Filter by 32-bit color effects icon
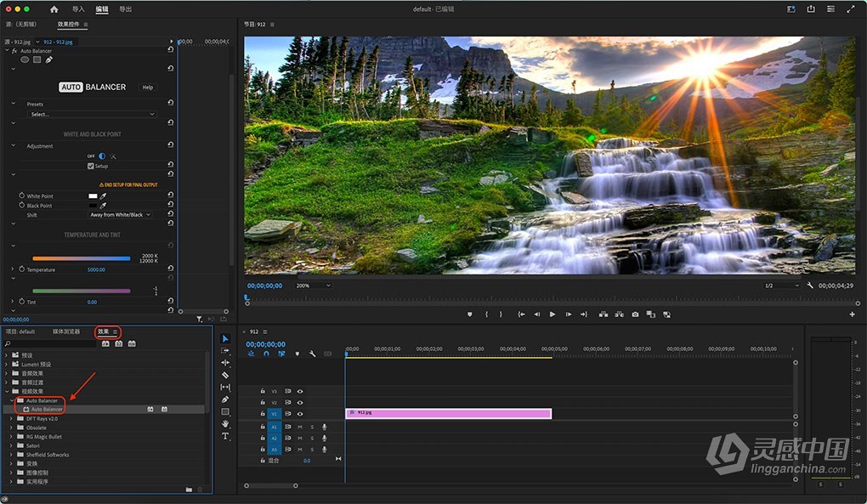This screenshot has width=867, height=504. (x=118, y=343)
